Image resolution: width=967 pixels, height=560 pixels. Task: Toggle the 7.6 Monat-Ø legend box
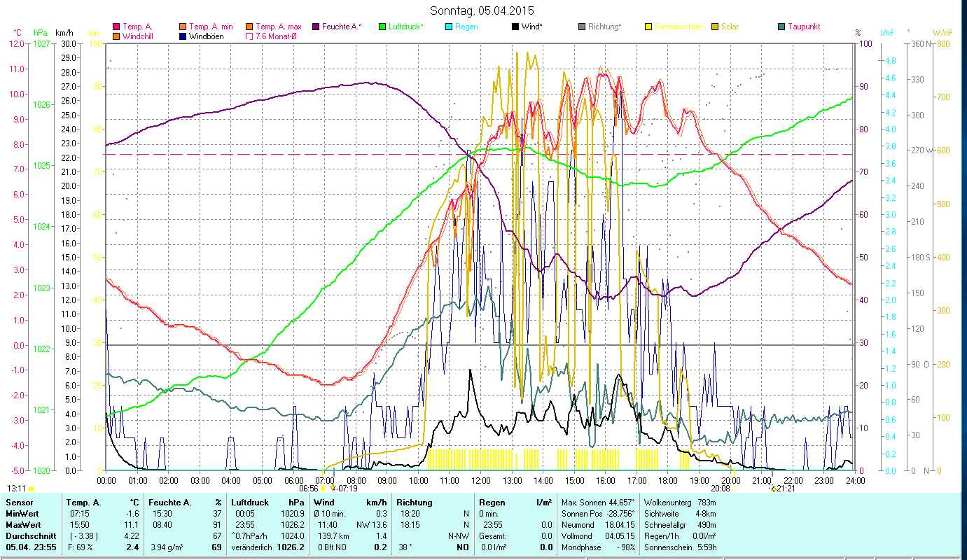click(250, 36)
